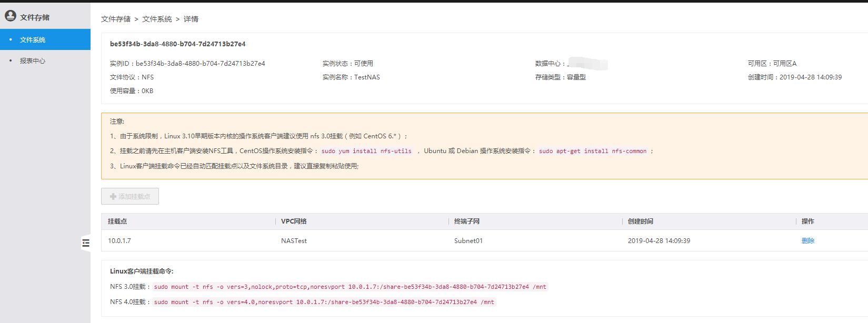Click notice line 1 about Linux 3.10 kernels
This screenshot has height=323, width=868.
tap(259, 136)
